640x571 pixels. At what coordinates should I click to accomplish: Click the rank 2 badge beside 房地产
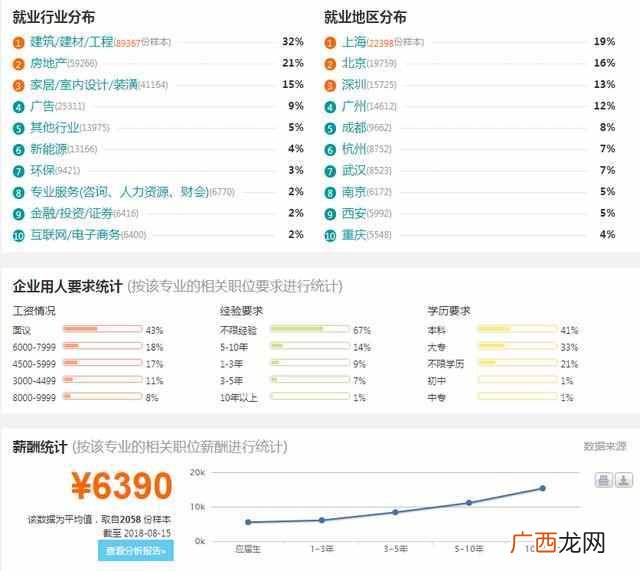tap(18, 64)
